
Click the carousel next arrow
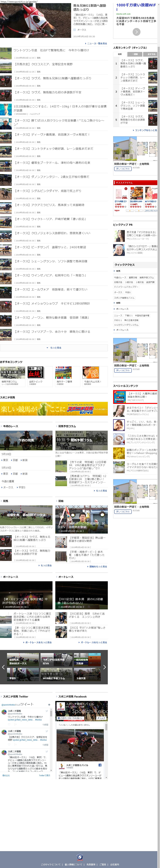pos(104,667)
